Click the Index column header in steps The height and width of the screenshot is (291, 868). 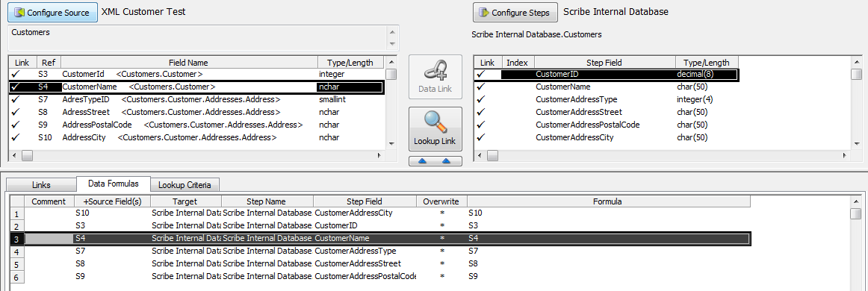tap(518, 63)
